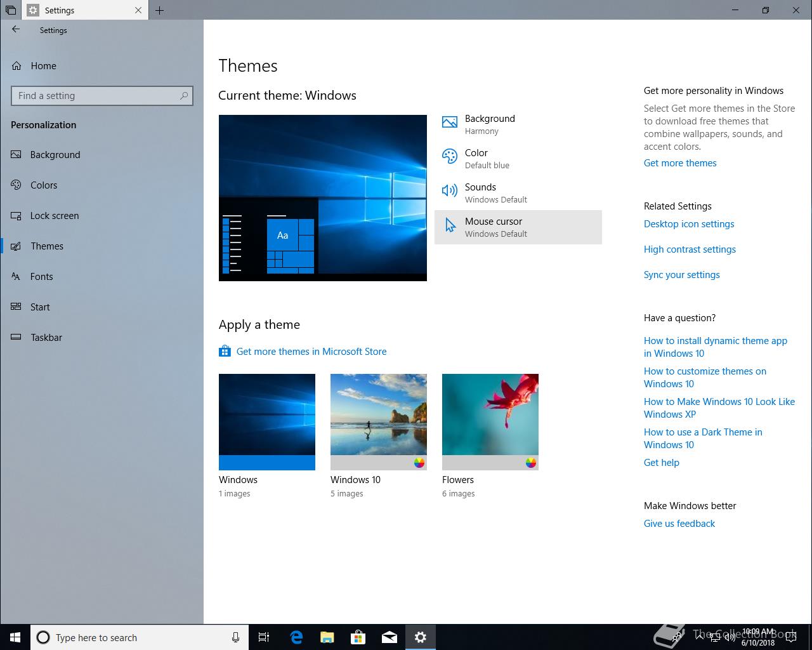Viewport: 812px width, 650px height.
Task: Select the Fonts icon in sidebar
Action: point(16,277)
